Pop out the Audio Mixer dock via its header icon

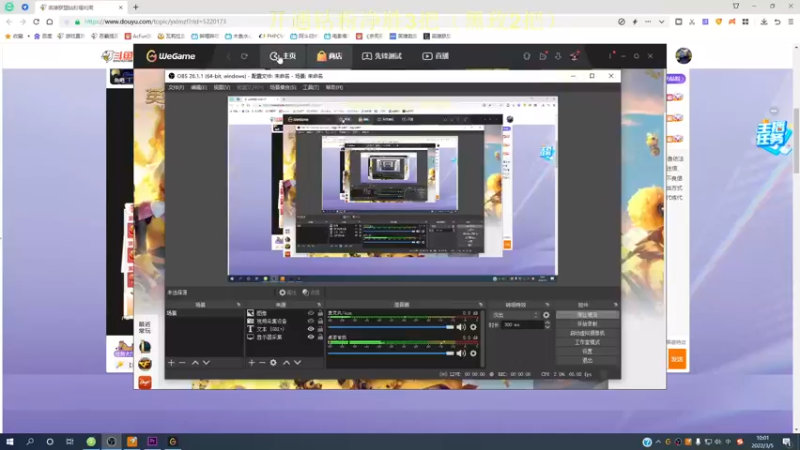click(x=481, y=305)
